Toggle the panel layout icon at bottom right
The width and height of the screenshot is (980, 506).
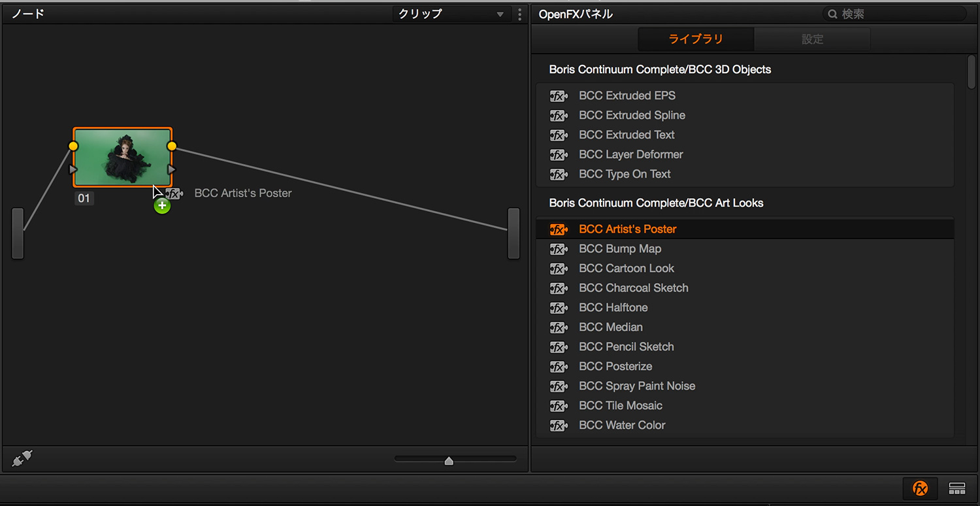coord(957,488)
